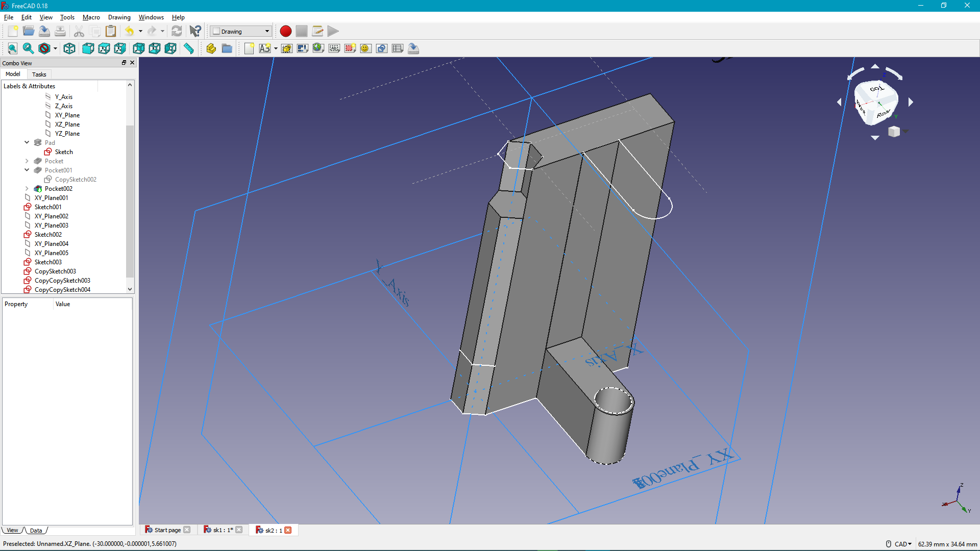The height and width of the screenshot is (551, 980).
Task: Insert a symbol with the smiley icon
Action: (366, 48)
